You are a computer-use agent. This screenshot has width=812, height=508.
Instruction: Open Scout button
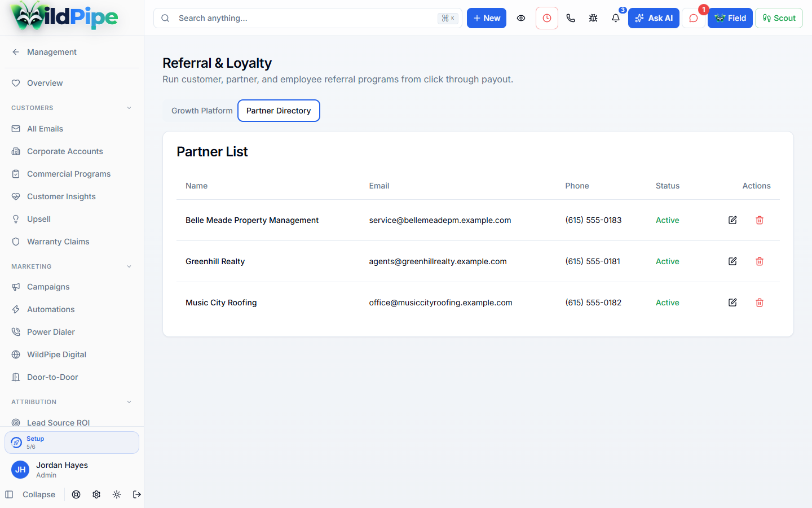tap(779, 18)
